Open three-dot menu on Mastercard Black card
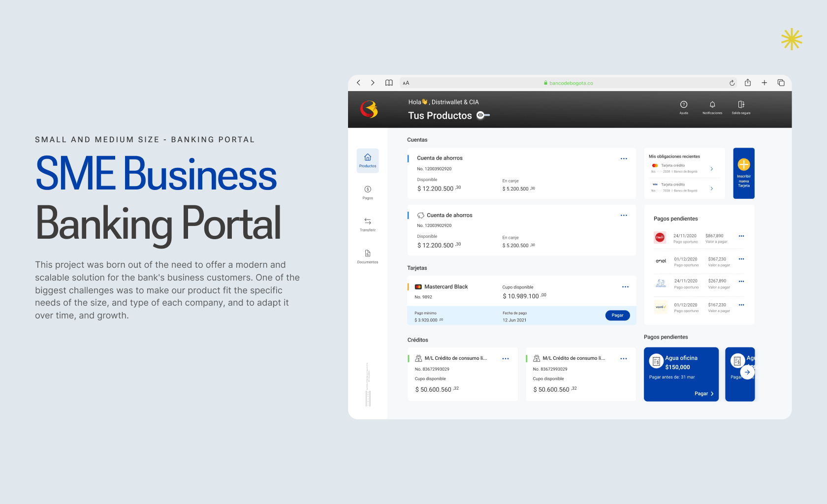827x504 pixels. (625, 287)
